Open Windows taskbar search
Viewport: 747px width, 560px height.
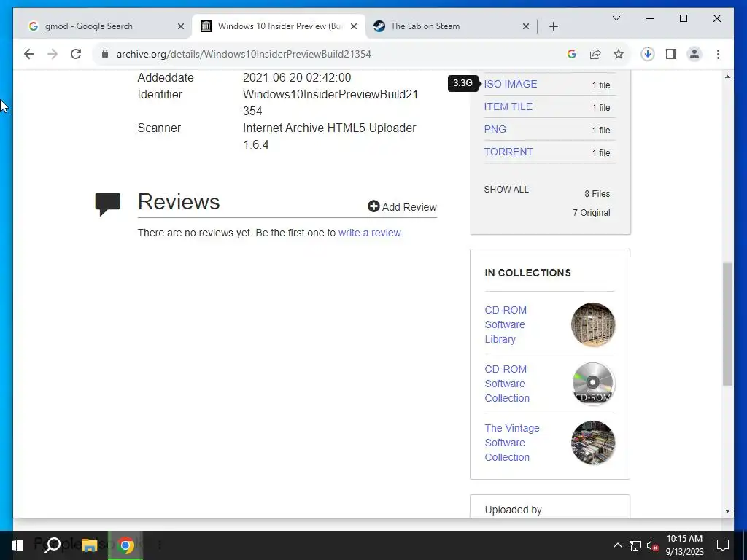pyautogui.click(x=53, y=545)
